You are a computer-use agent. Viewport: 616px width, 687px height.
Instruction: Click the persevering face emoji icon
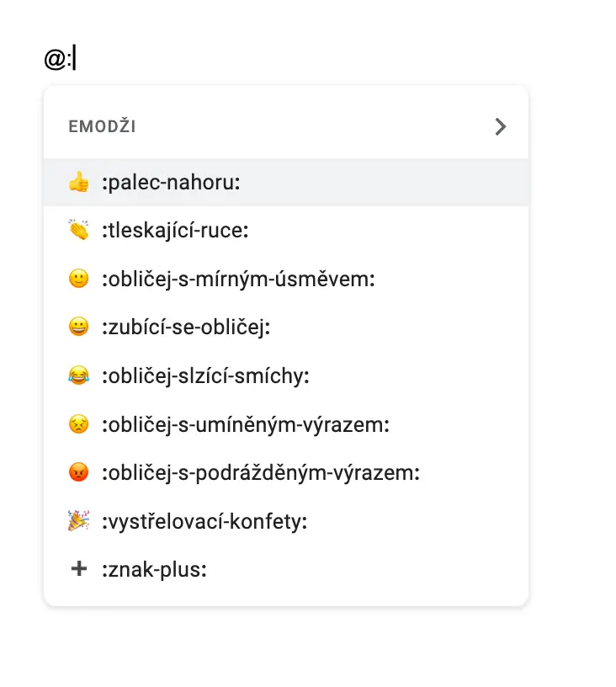[78, 424]
